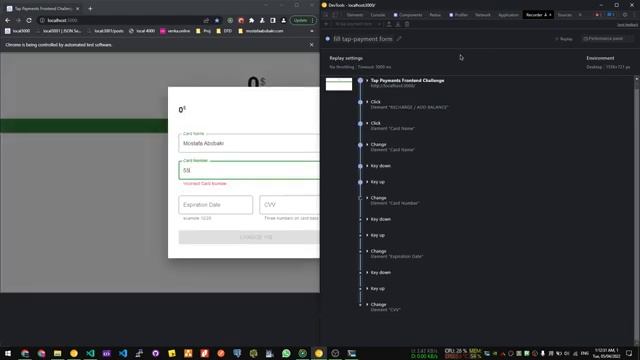The height and width of the screenshot is (360, 640).
Task: Open GitHub Desktop from the taskbar
Action: 156,353
